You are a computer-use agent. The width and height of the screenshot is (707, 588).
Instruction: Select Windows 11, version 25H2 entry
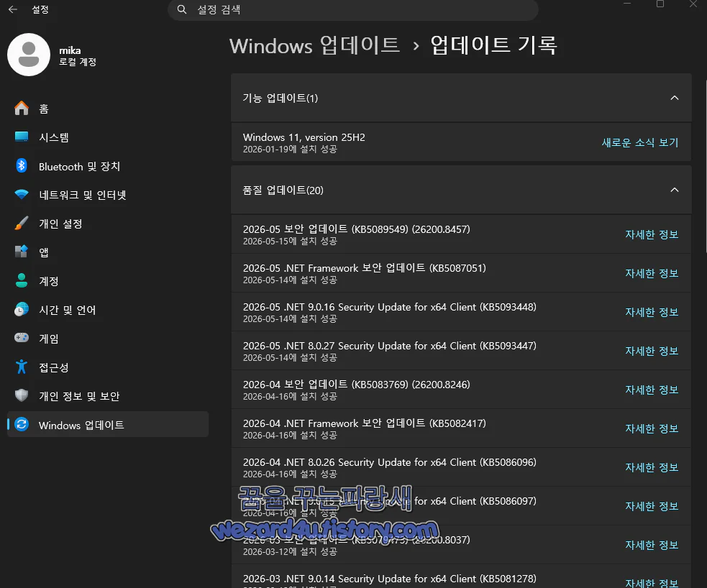[461, 142]
